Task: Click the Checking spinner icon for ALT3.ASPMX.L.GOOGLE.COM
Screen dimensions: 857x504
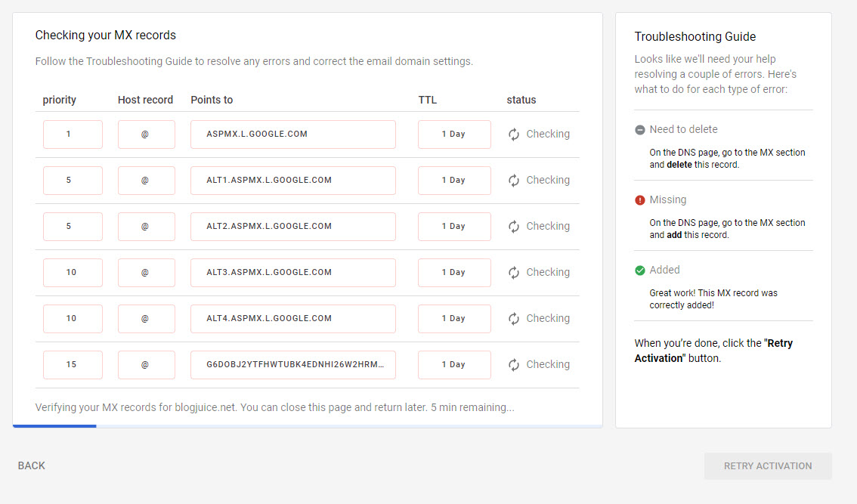Action: [514, 272]
